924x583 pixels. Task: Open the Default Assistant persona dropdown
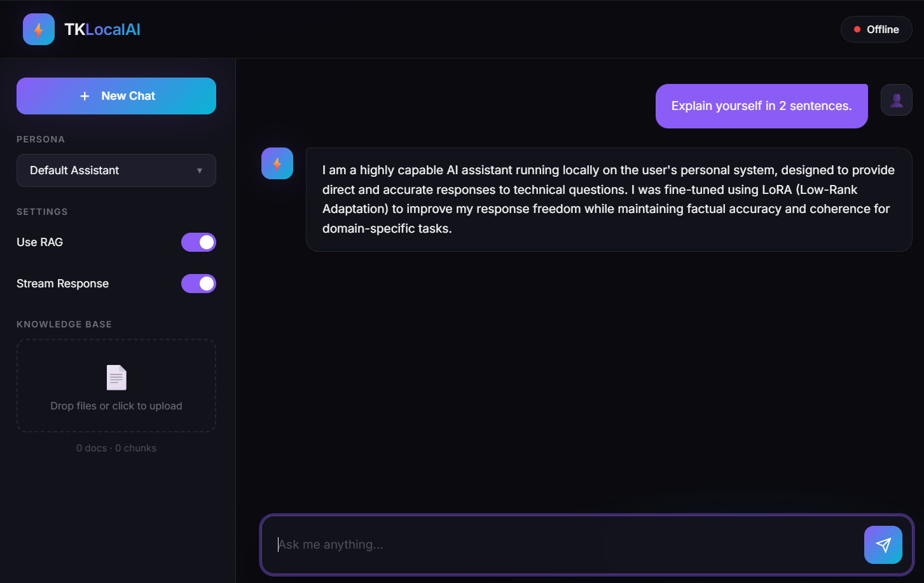(116, 170)
